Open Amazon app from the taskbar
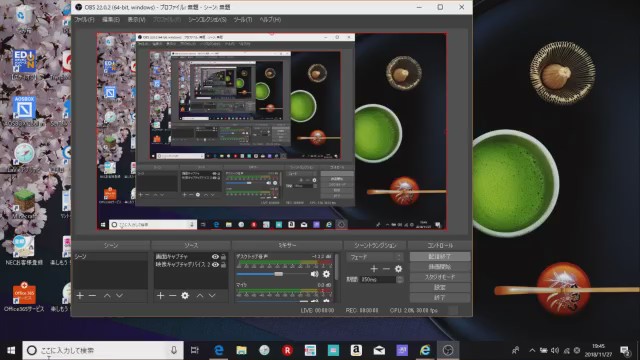Image resolution: width=640 pixels, height=360 pixels. coord(356,350)
